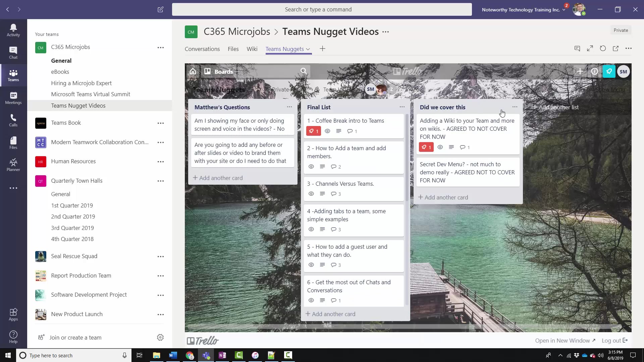Click the Search or type a command box
The height and width of the screenshot is (362, 644).
[x=318, y=9]
